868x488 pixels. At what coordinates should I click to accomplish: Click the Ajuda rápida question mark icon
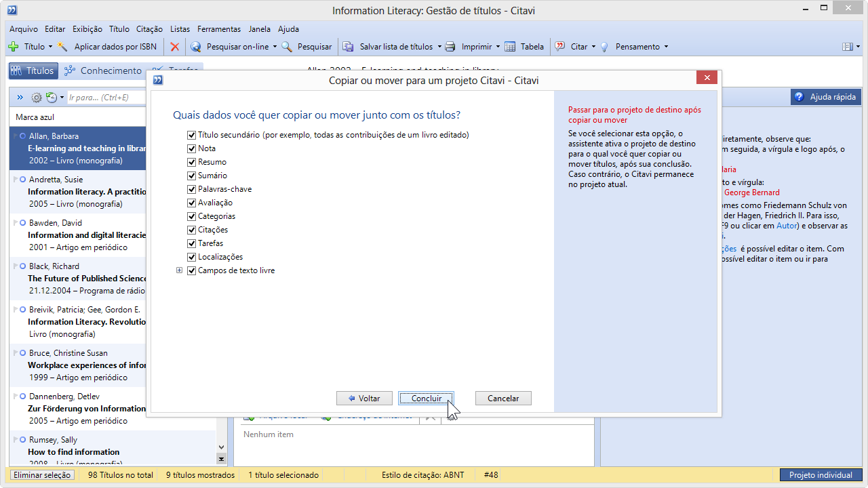point(799,97)
